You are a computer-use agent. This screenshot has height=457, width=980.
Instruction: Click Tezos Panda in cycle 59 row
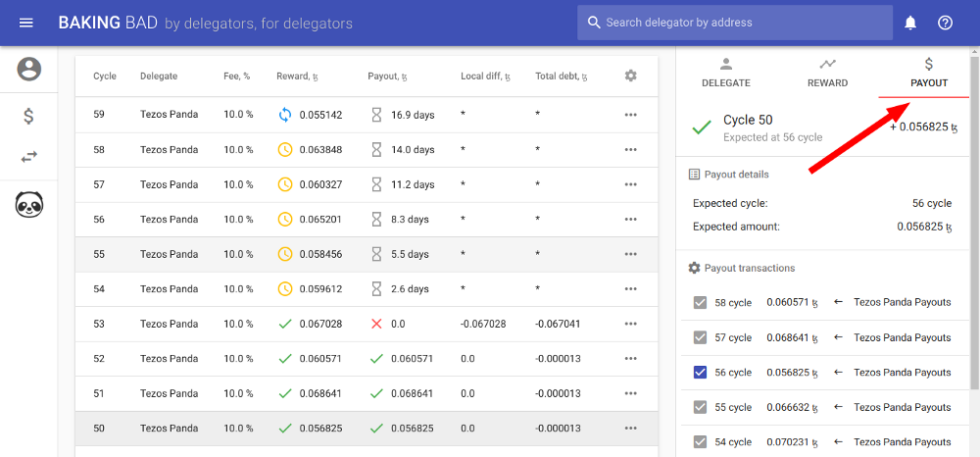click(x=169, y=115)
